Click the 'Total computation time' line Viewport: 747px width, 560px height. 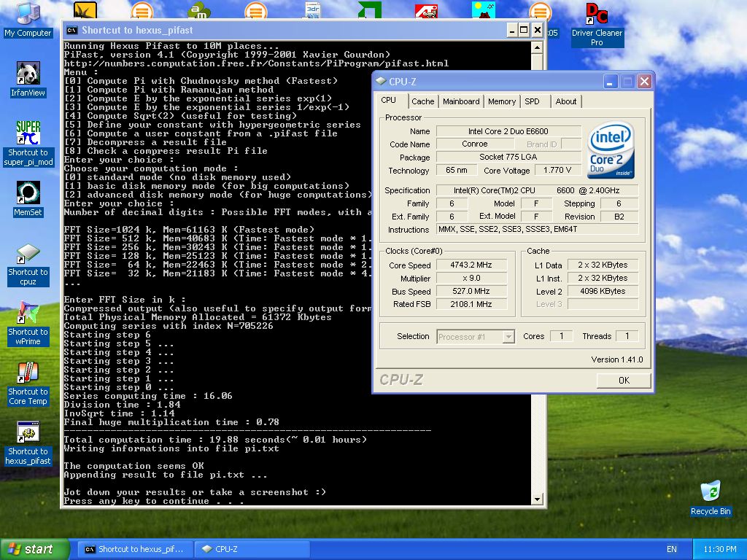(215, 440)
